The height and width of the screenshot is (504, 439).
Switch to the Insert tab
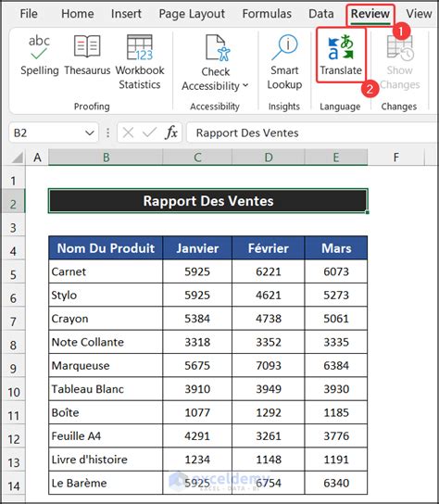(x=126, y=14)
